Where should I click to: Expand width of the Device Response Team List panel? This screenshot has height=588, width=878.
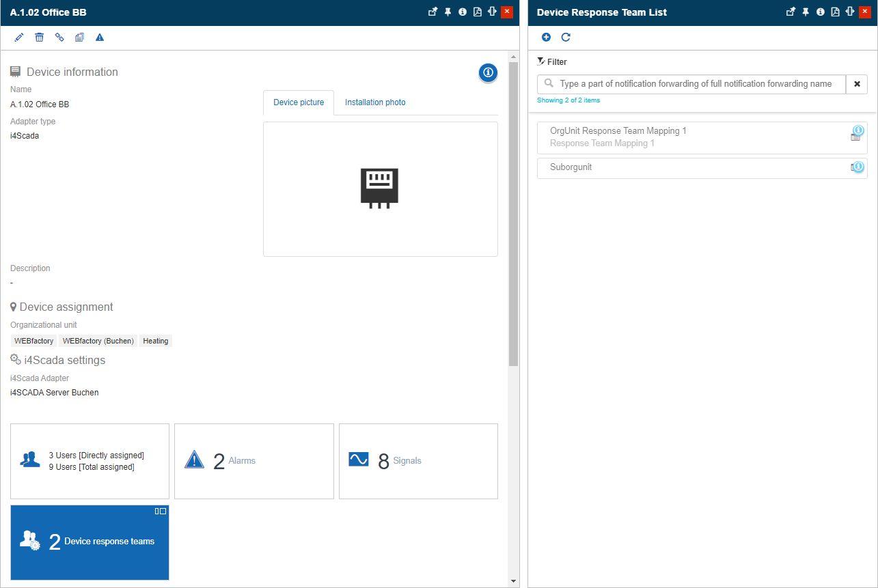click(850, 12)
